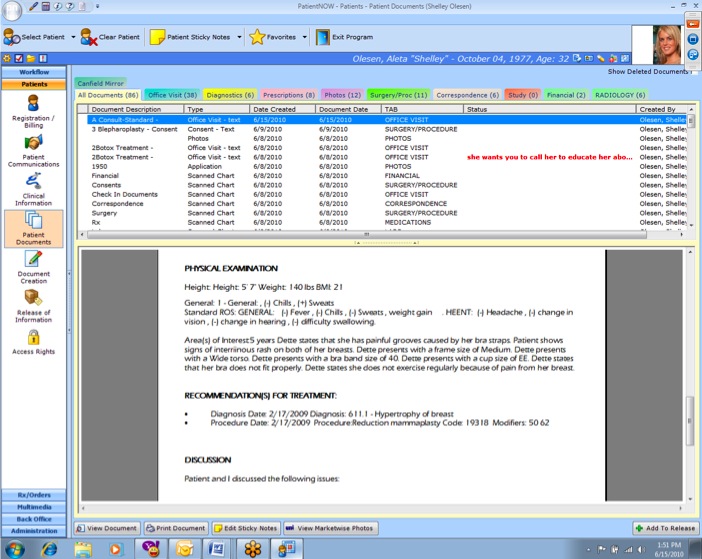
Task: Expand the Administration sidebar section
Action: point(34,531)
